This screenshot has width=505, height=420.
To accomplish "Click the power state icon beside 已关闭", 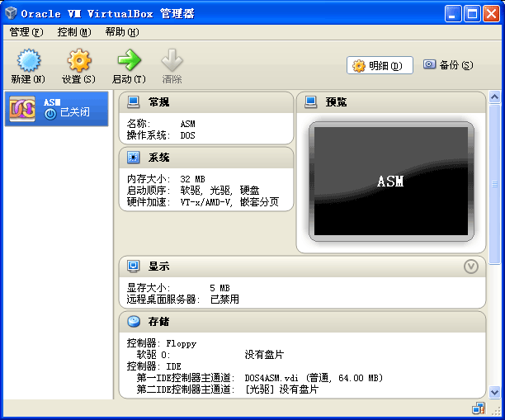I will (50, 114).
